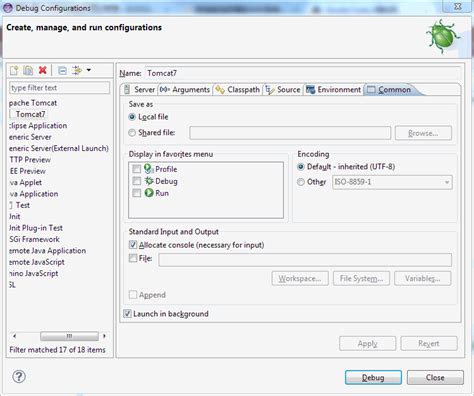Click the Name field containing Tomcat7
The image size is (474, 396).
click(303, 73)
